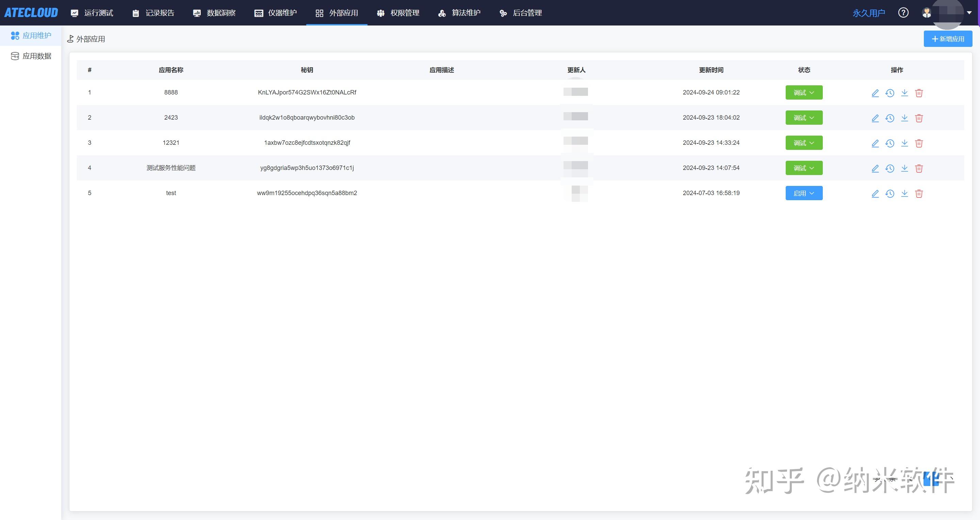Download icon for app 8888

coord(904,93)
